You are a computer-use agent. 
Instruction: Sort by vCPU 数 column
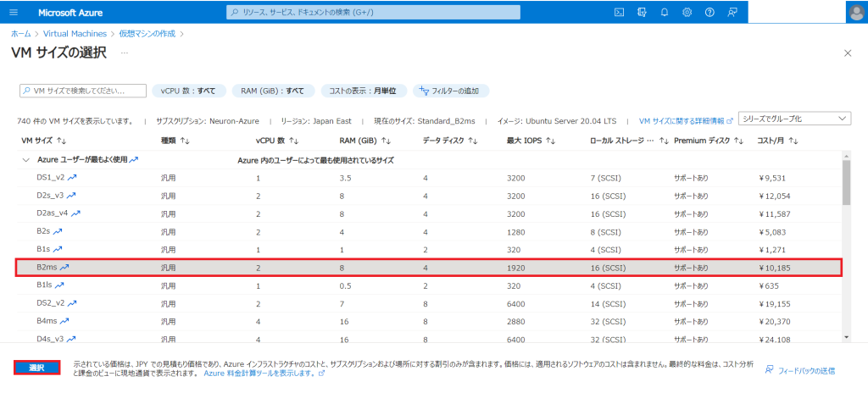277,141
